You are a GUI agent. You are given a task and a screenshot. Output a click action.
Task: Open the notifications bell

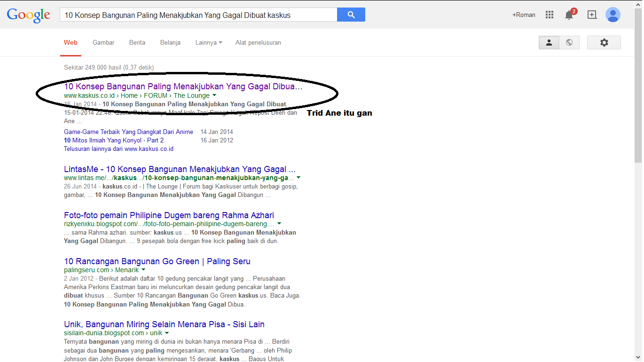[569, 15]
